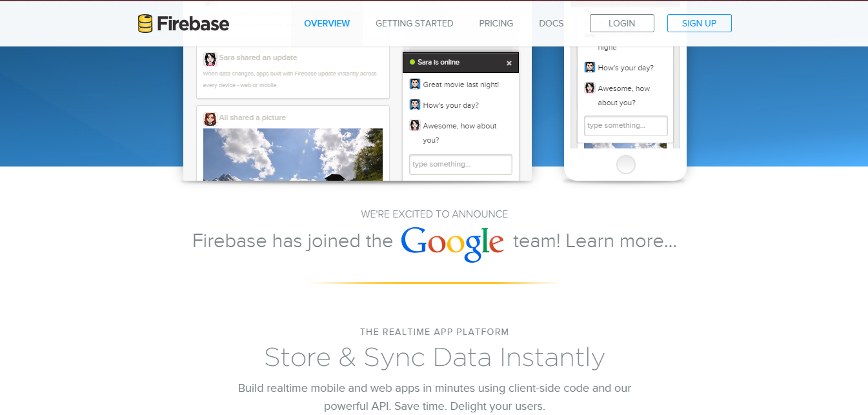
Task: Click the Sign Up button
Action: [699, 23]
